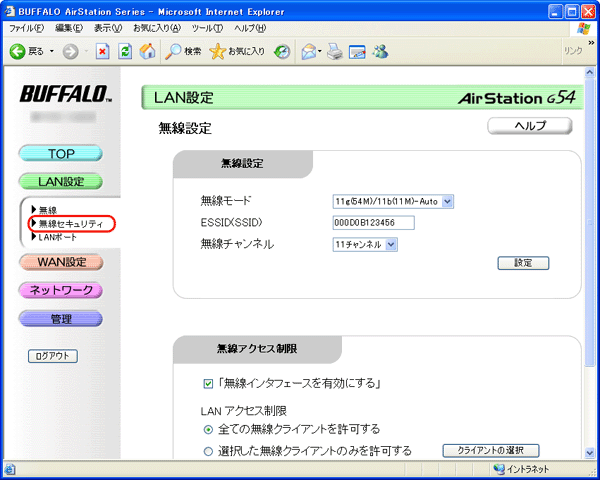
Task: Click the ESSID(SSID) text field
Action: [x=373, y=223]
